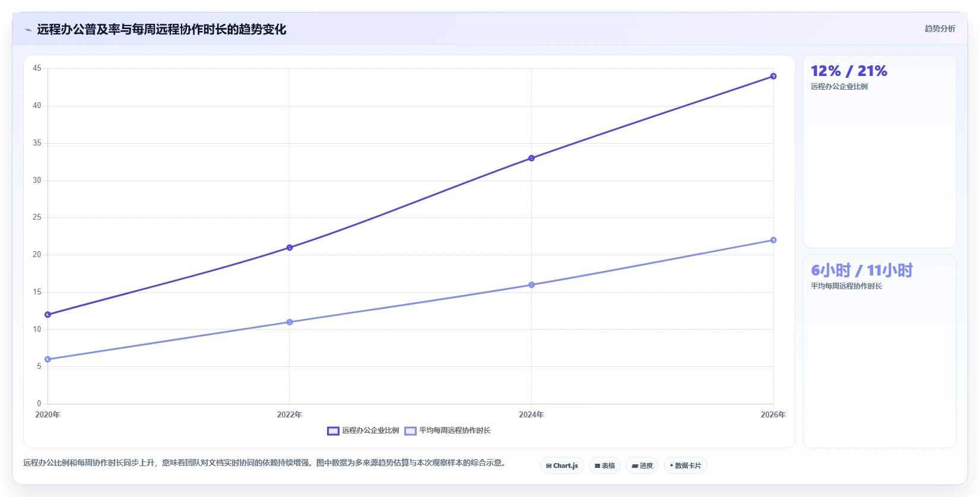
Task: Click the 表格 tag
Action: coord(605,466)
